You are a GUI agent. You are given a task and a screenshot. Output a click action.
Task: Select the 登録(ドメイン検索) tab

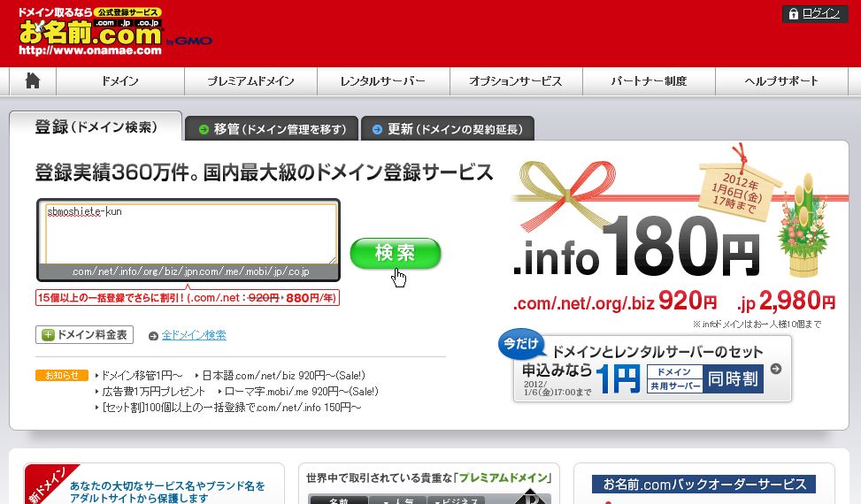pos(96,126)
